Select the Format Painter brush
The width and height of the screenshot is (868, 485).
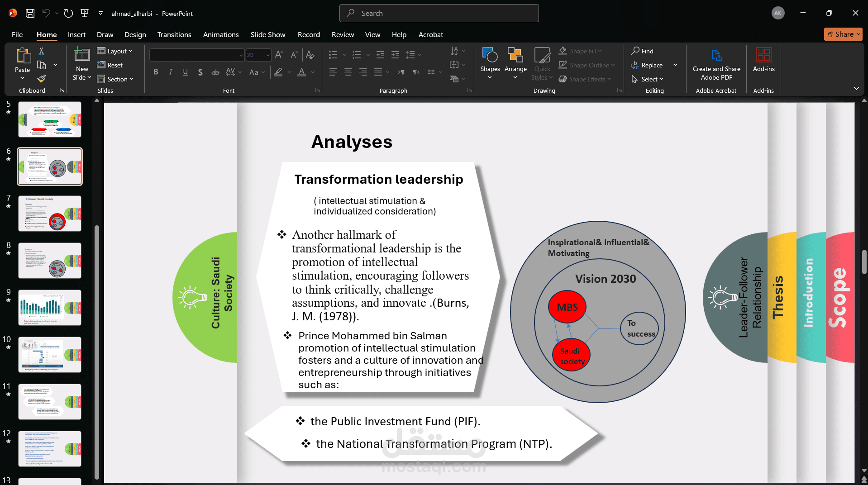41,79
